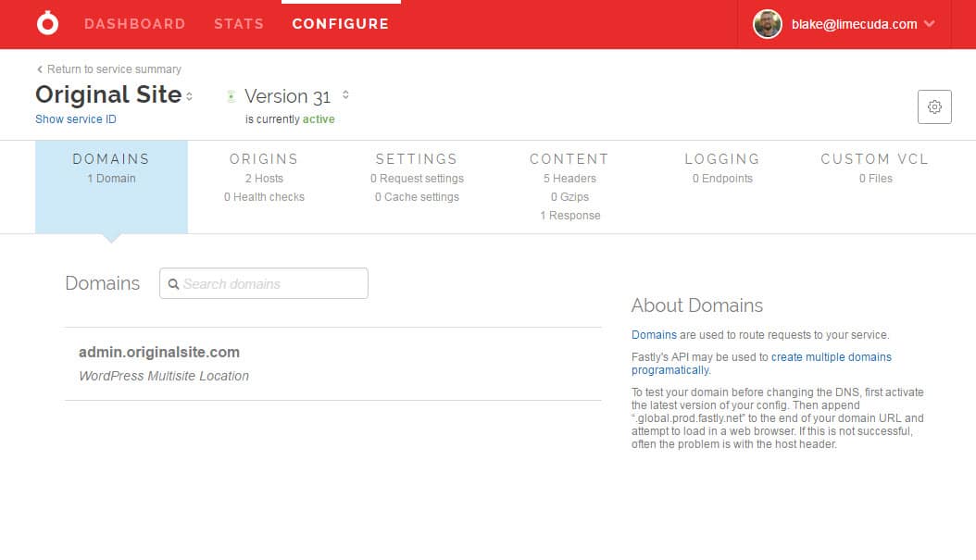Screen dimensions: 976x560
Task: Click the Original Site service title
Action: 108,94
